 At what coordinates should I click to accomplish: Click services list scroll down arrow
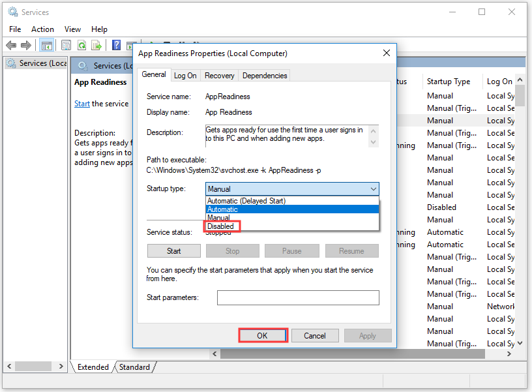520,344
